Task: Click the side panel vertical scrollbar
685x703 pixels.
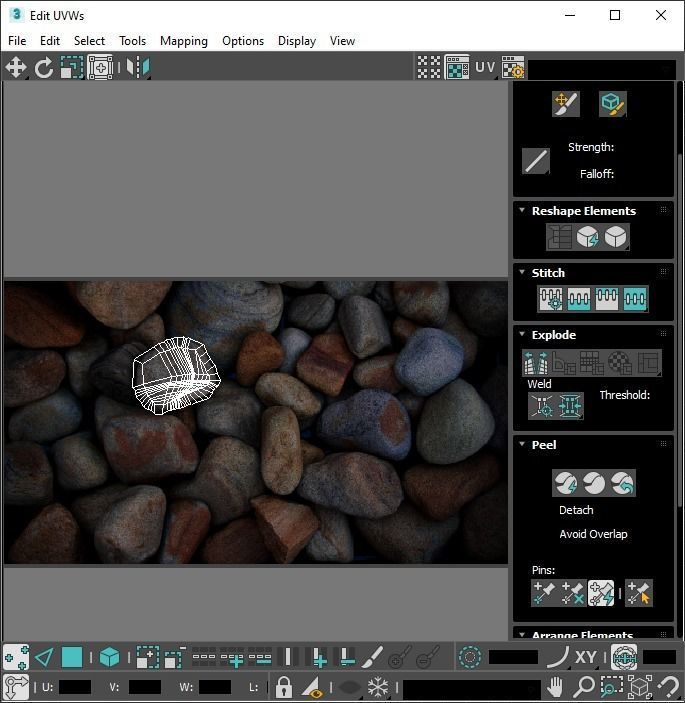Action: [x=680, y=331]
